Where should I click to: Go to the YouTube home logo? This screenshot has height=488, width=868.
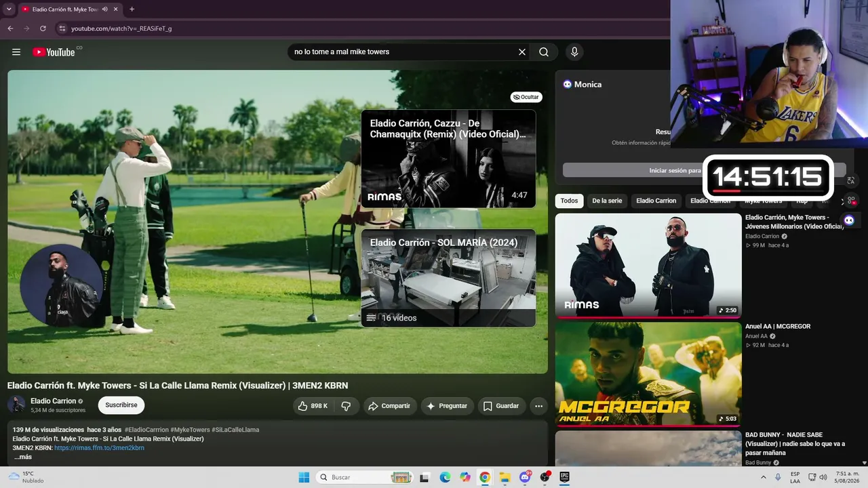pos(54,52)
